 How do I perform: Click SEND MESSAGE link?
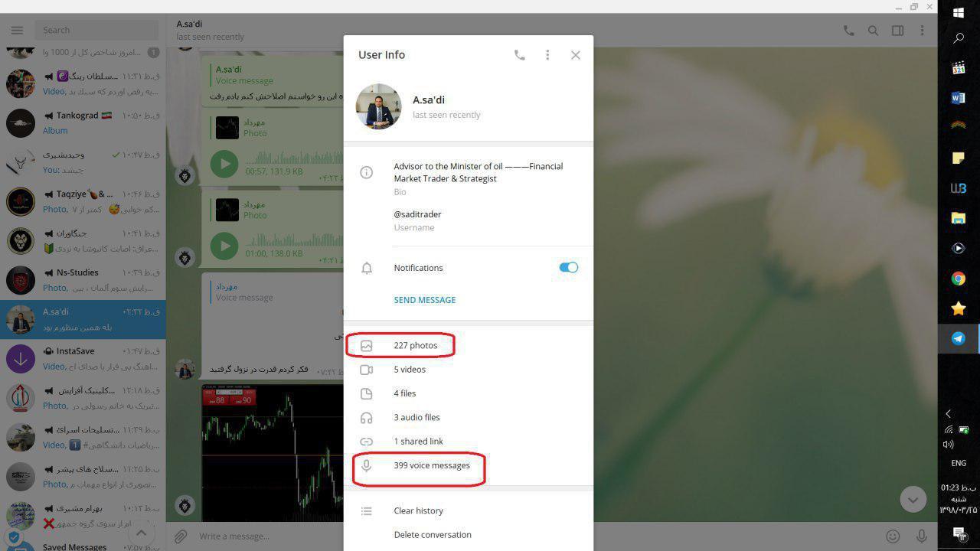click(x=425, y=300)
